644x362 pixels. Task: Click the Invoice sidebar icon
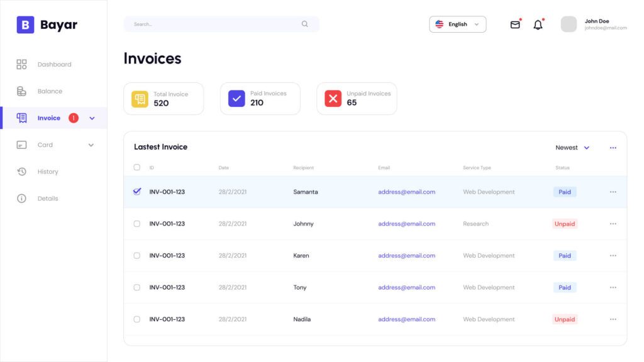tap(21, 118)
